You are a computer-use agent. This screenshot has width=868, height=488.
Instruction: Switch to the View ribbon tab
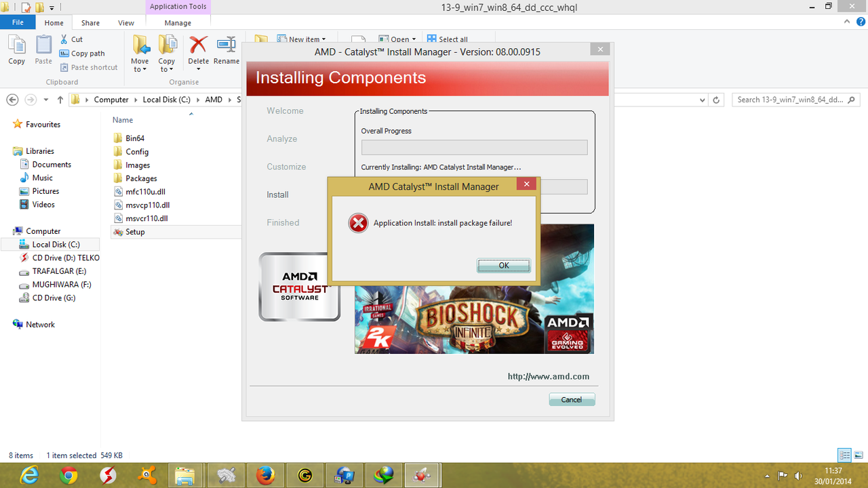[x=126, y=23]
